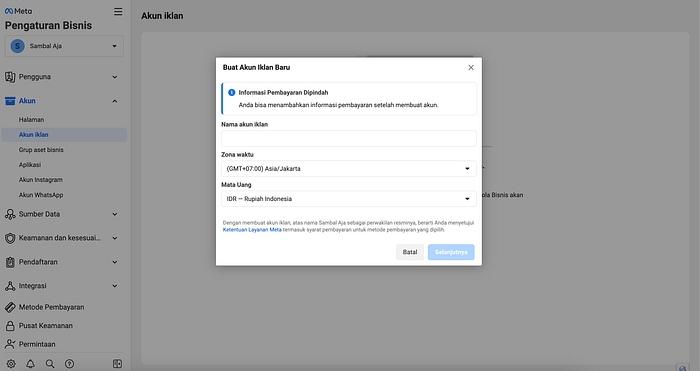
Task: Toggle the sidebar panel layout icon
Action: pos(117,364)
